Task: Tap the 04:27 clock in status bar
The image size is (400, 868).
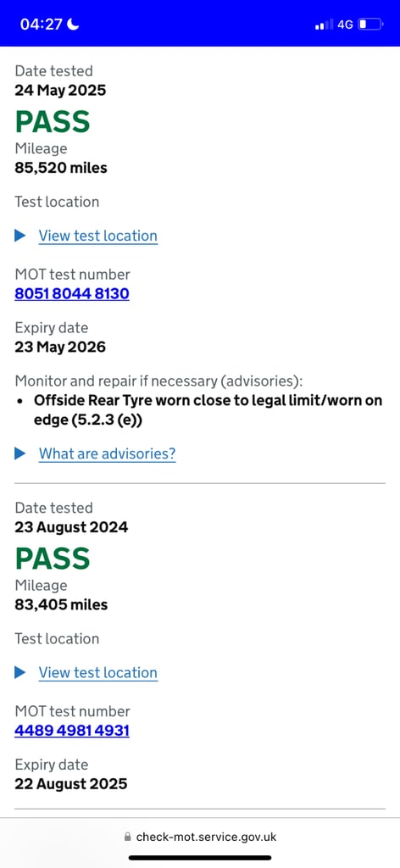Action: pos(42,25)
